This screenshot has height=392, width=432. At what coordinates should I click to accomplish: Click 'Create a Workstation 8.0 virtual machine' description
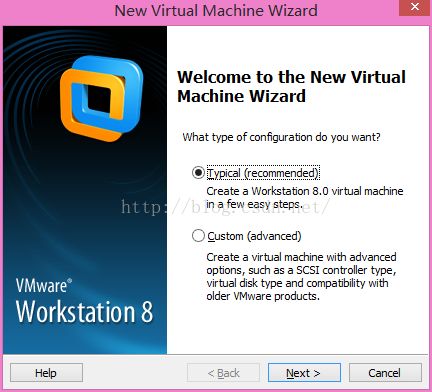pyautogui.click(x=305, y=197)
